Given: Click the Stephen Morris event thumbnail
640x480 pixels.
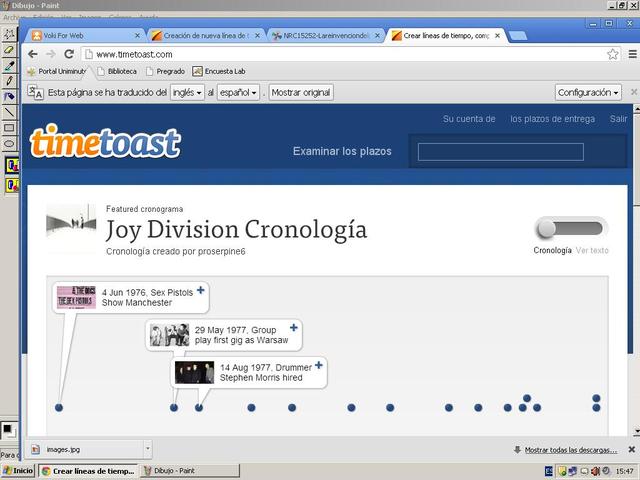Looking at the screenshot, I should (194, 372).
